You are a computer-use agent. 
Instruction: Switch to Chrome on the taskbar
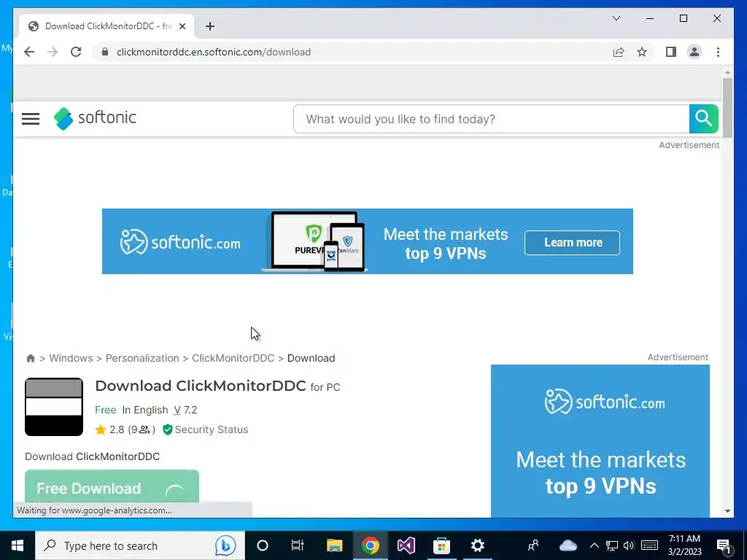coord(370,545)
